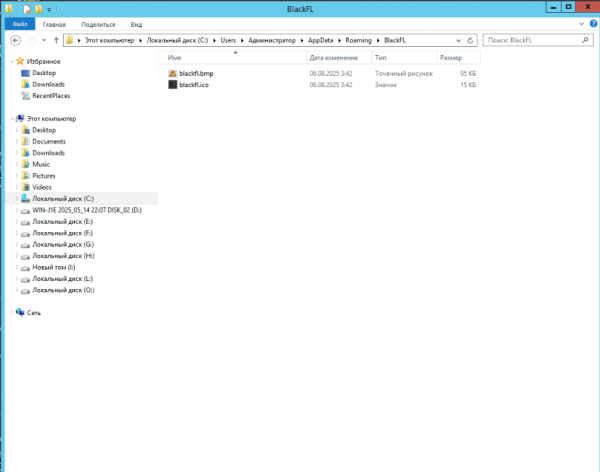Click AppData in the address bar path
600x472 pixels.
(321, 41)
